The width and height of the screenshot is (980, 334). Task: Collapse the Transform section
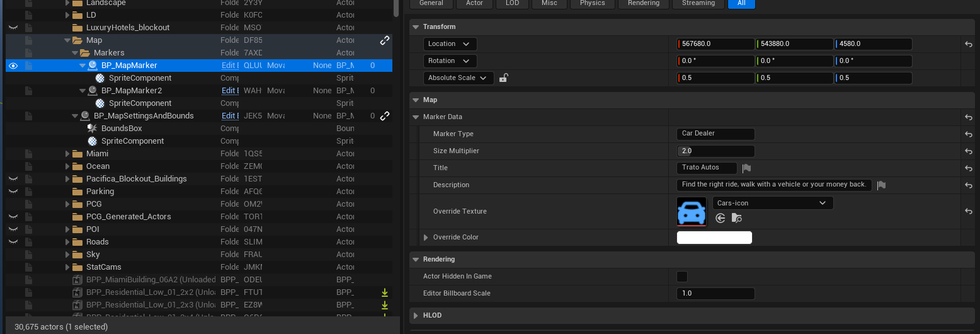(x=416, y=27)
